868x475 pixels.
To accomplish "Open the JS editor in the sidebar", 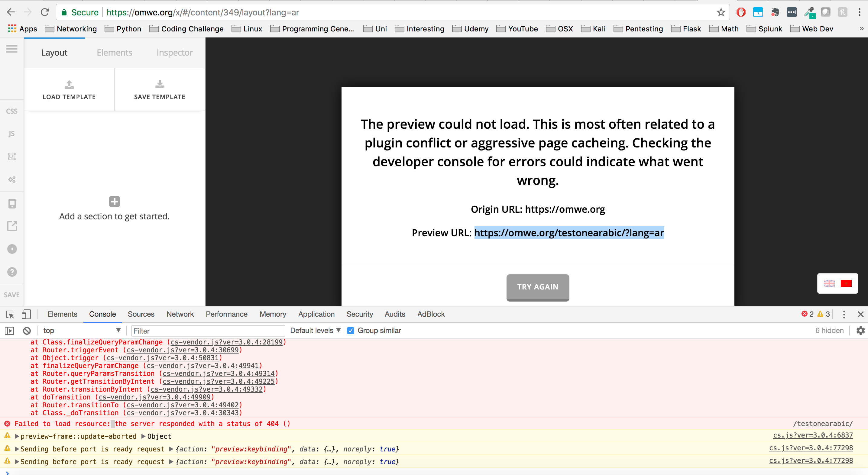I will [12, 134].
